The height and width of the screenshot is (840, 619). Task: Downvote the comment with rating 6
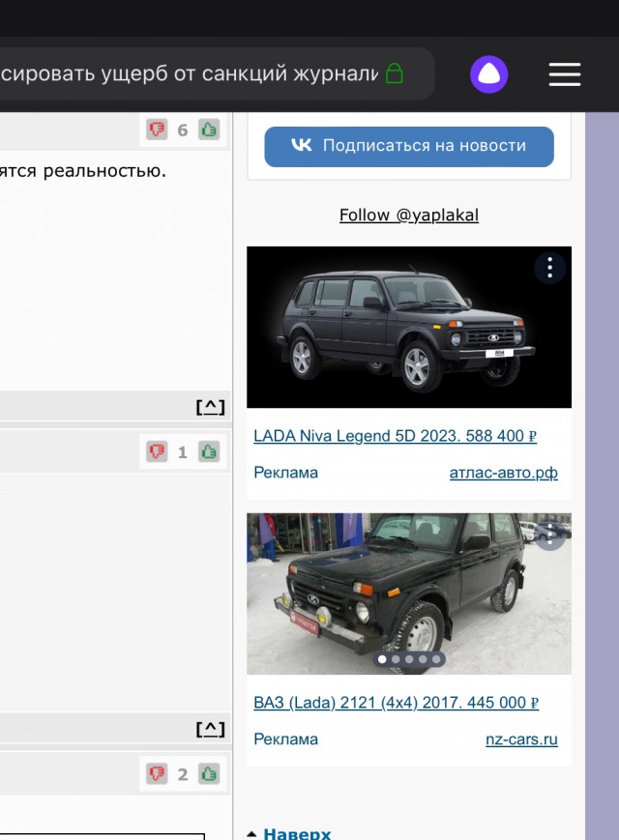(x=157, y=130)
